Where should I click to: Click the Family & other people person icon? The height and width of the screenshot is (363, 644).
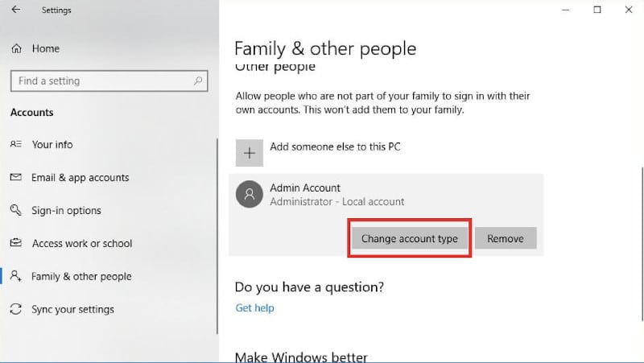[15, 276]
